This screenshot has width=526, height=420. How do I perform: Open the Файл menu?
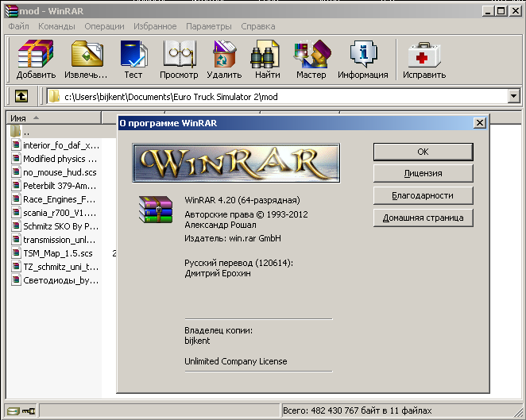tap(18, 26)
